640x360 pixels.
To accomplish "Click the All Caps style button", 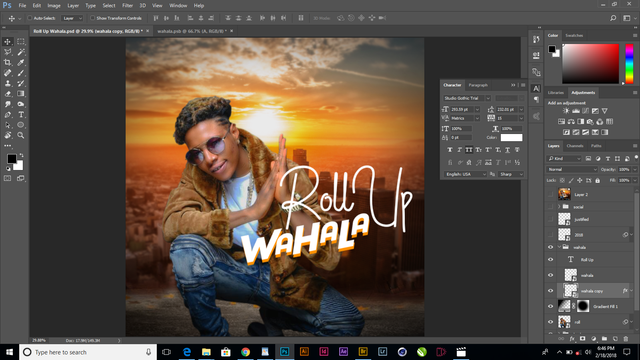I will pyautogui.click(x=469, y=150).
